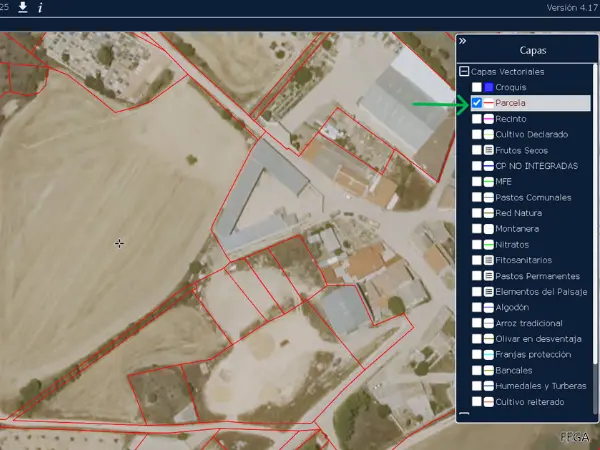Click the Olivar en desventaja layer label
Viewport: 600px width, 450px height.
(x=533, y=338)
